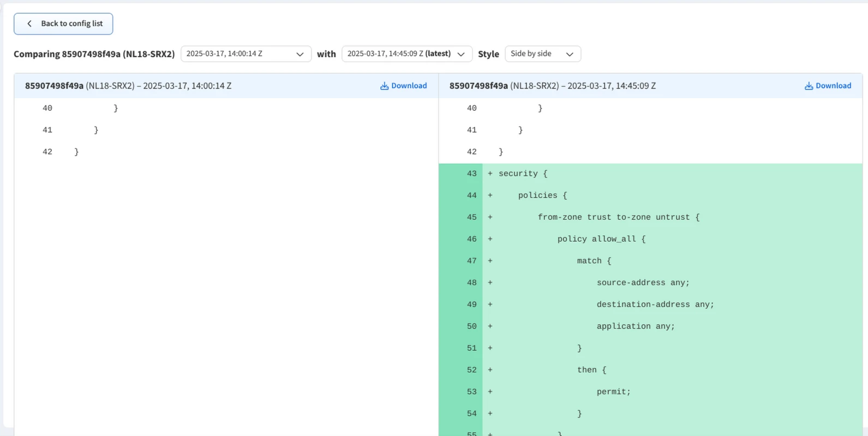The image size is (868, 436).
Task: Click the 'destination-address any;' added line
Action: 655,304
